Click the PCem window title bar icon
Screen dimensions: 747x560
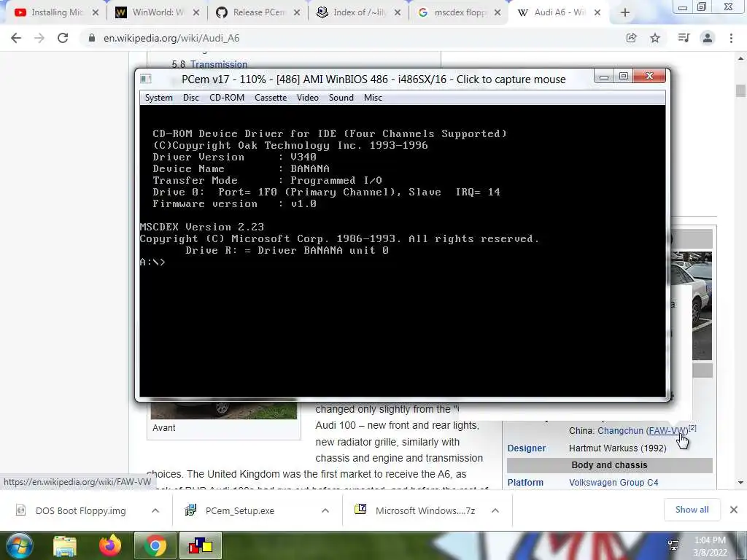pyautogui.click(x=146, y=79)
